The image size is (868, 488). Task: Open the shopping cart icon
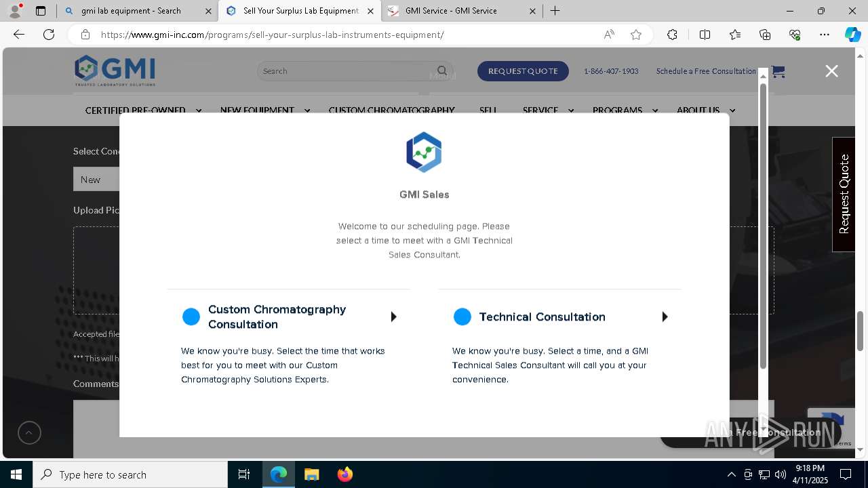pyautogui.click(x=778, y=71)
